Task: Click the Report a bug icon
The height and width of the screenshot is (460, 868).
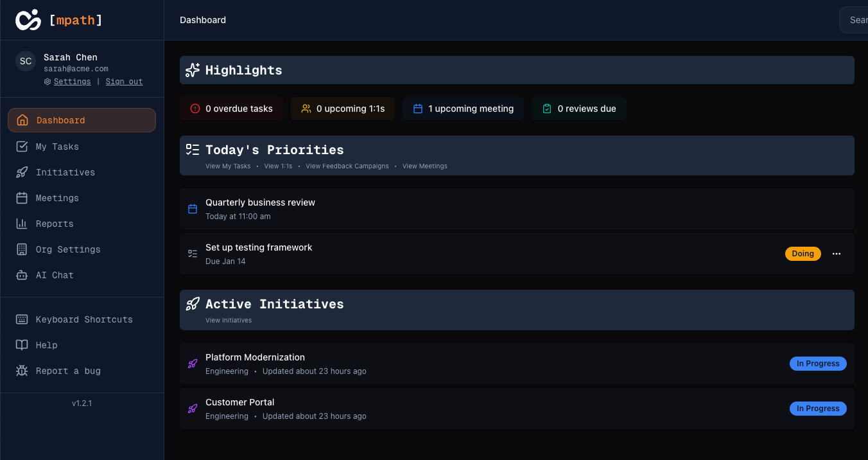Action: pos(22,371)
